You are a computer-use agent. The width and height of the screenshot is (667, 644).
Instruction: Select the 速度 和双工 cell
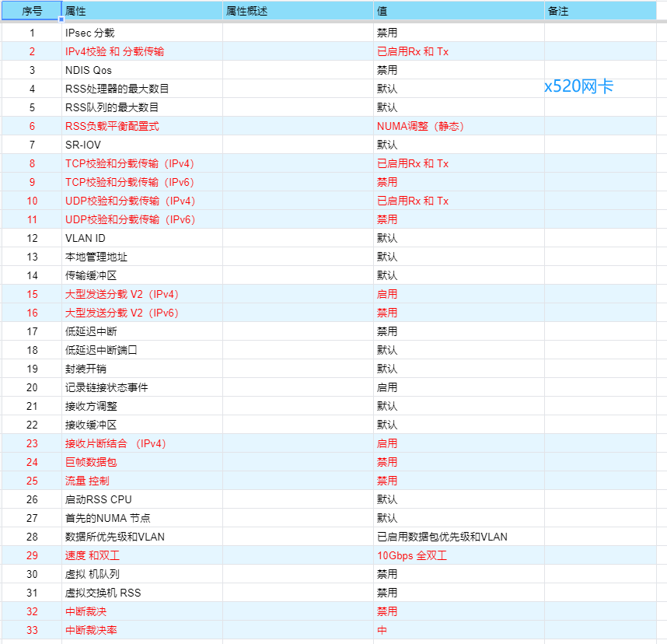(142, 555)
